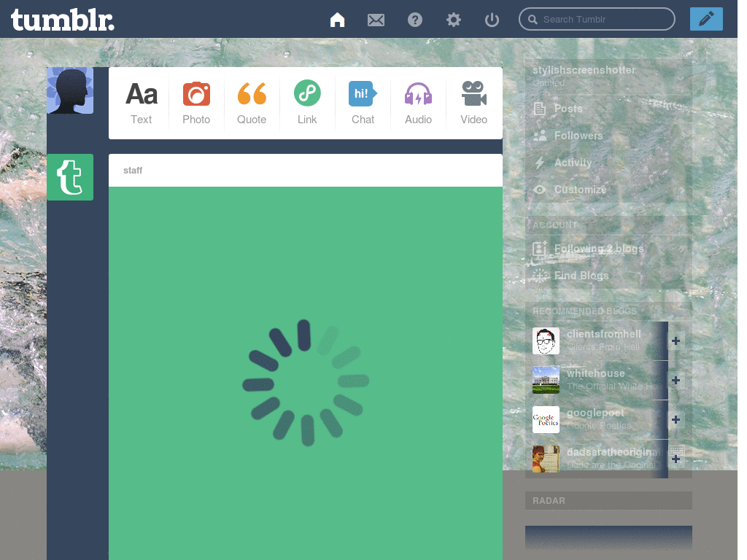Open the stylishscreenshotter blog title
This screenshot has width=747, height=560.
pos(584,70)
